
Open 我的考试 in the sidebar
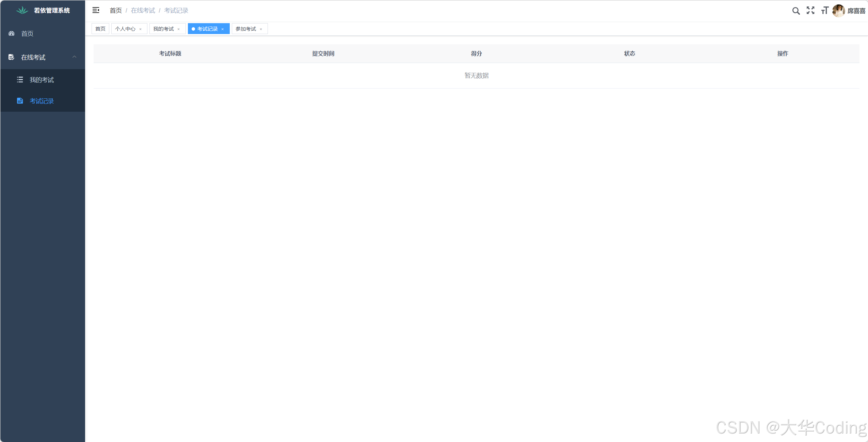(42, 80)
